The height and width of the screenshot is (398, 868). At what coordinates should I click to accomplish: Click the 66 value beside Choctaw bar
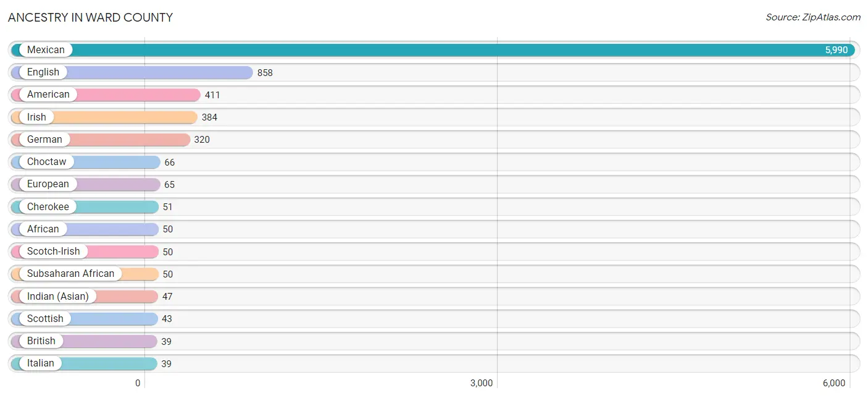(x=170, y=163)
